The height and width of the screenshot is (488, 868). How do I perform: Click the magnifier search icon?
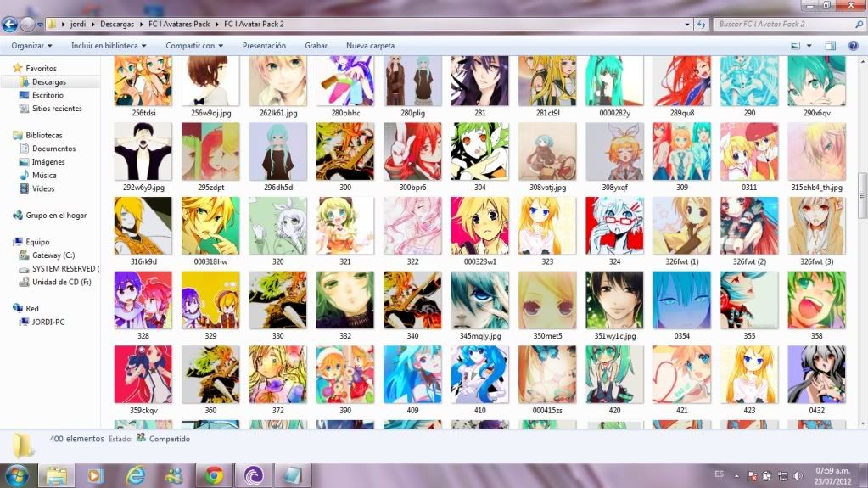click(860, 25)
